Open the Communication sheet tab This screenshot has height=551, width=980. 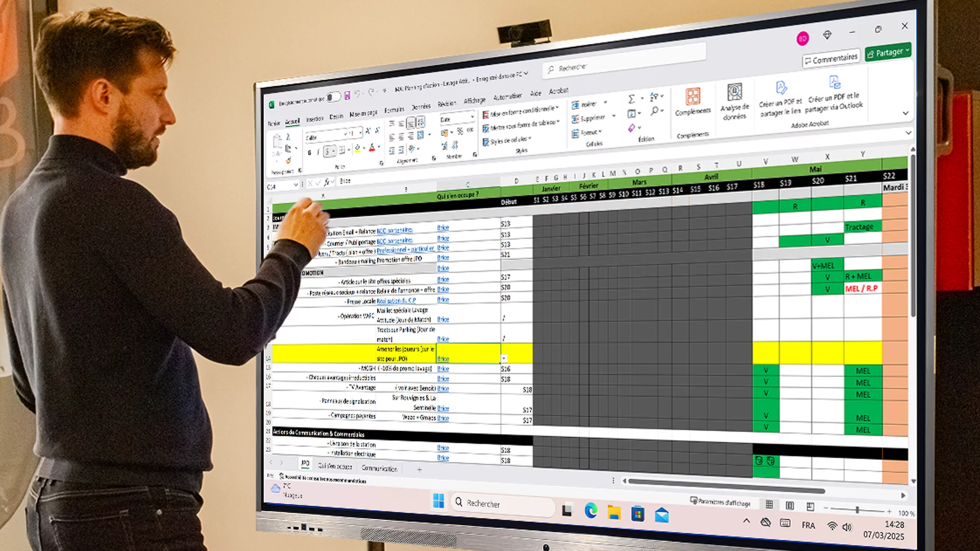tap(380, 469)
